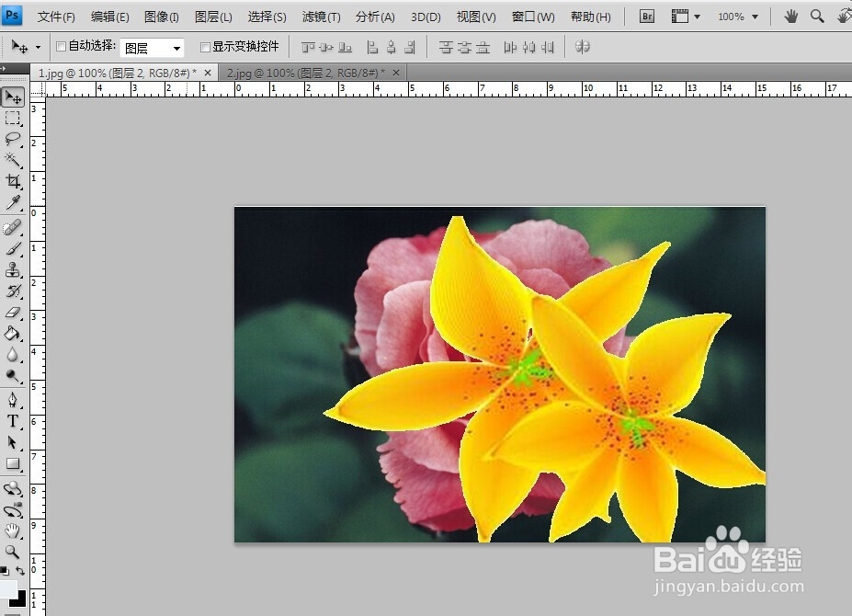This screenshot has height=616, width=852.
Task: Select the 3D Orbit camera tool
Action: tap(13, 510)
